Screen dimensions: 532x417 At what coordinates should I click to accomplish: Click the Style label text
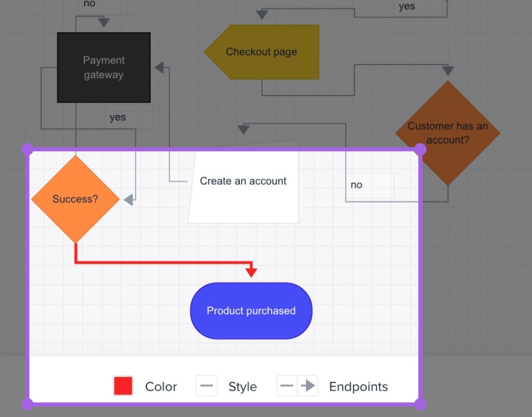point(243,387)
